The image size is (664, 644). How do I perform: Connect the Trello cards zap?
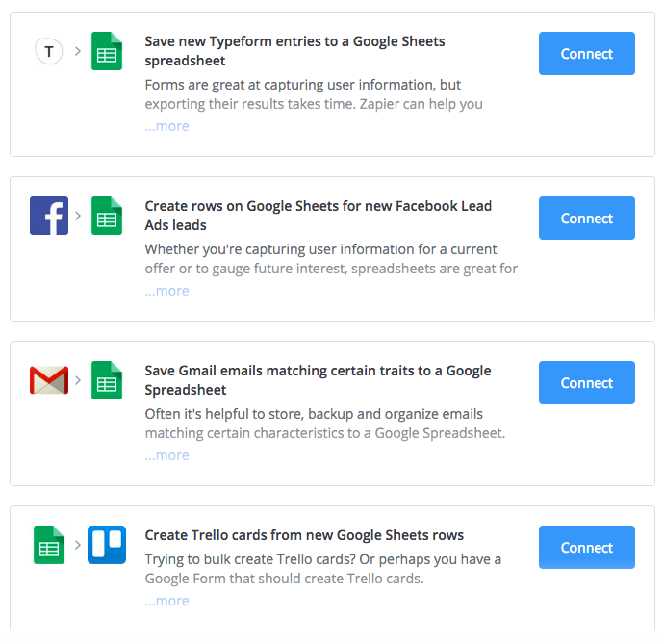(x=586, y=548)
